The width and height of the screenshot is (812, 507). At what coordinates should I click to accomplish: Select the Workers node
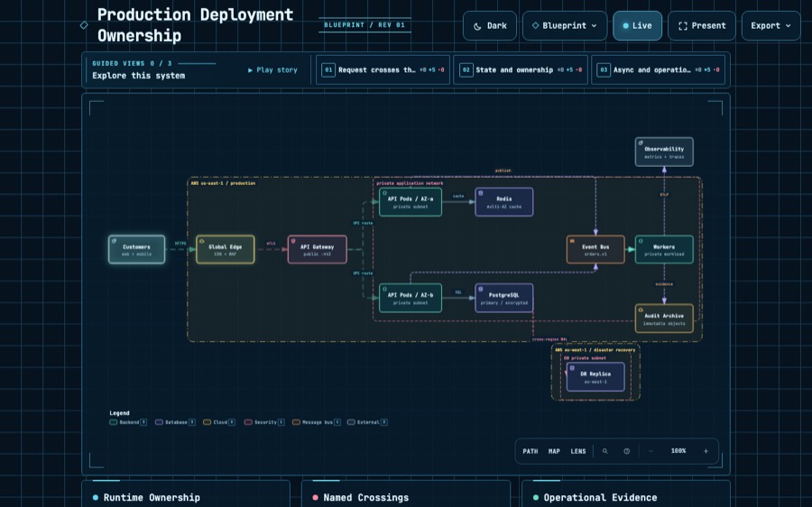pos(664,250)
